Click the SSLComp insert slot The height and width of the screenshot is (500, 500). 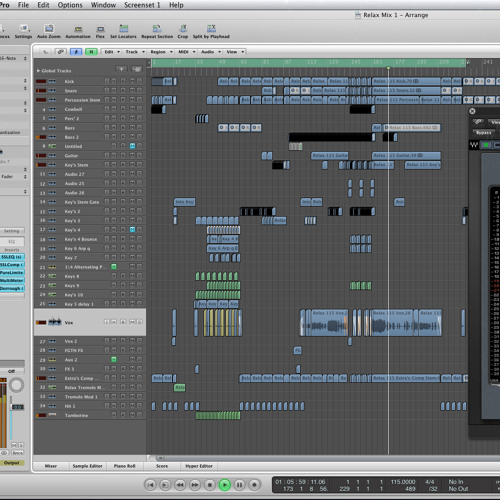(12, 265)
